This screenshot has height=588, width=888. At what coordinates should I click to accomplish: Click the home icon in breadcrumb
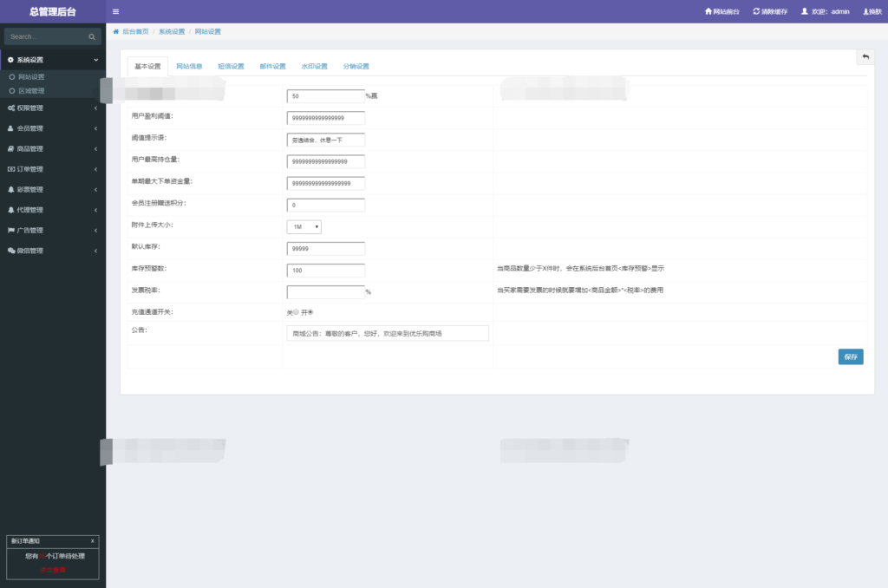116,31
